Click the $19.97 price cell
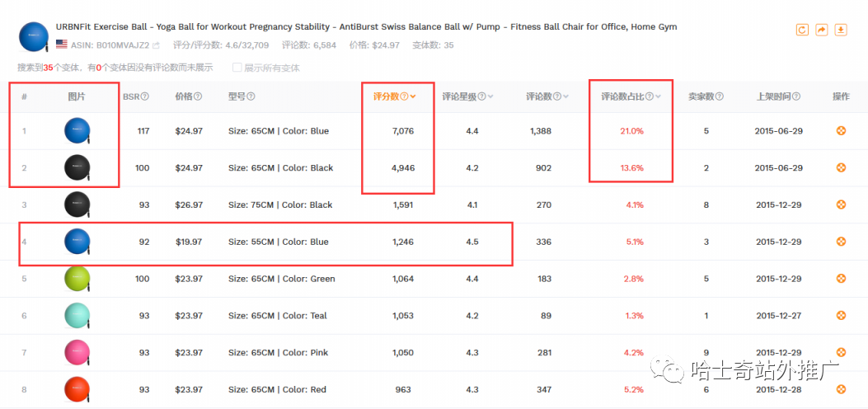Viewport: 868px width, 409px height. click(x=189, y=242)
